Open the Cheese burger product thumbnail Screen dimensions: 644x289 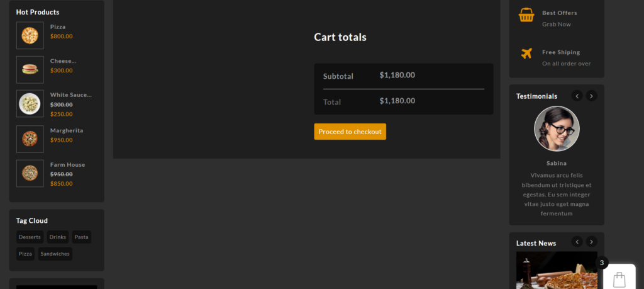pos(30,69)
